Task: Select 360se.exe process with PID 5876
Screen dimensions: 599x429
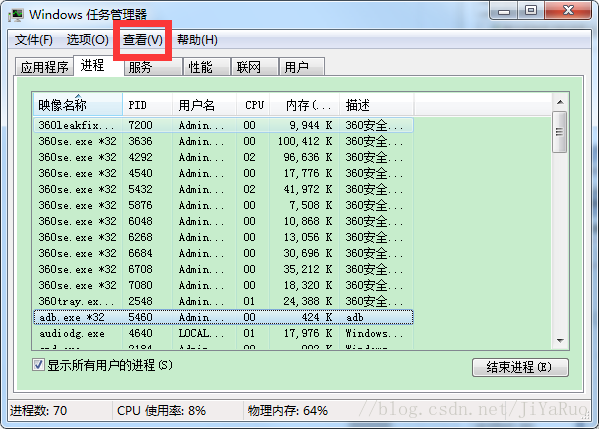Action: [x=223, y=206]
